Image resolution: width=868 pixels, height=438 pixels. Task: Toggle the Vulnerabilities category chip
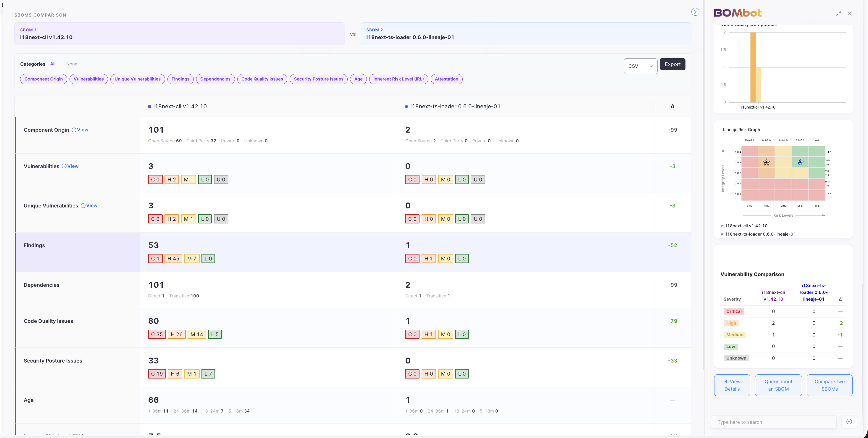pyautogui.click(x=89, y=79)
